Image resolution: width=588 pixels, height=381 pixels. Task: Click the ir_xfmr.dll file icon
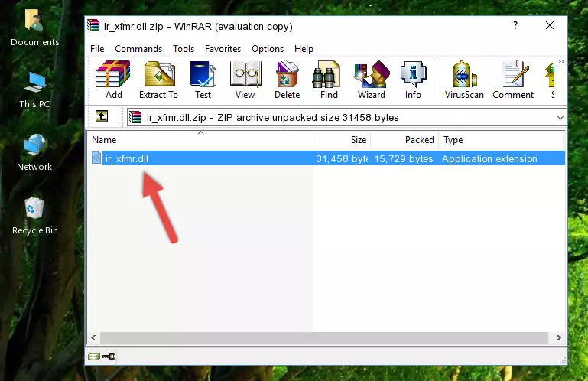point(96,158)
